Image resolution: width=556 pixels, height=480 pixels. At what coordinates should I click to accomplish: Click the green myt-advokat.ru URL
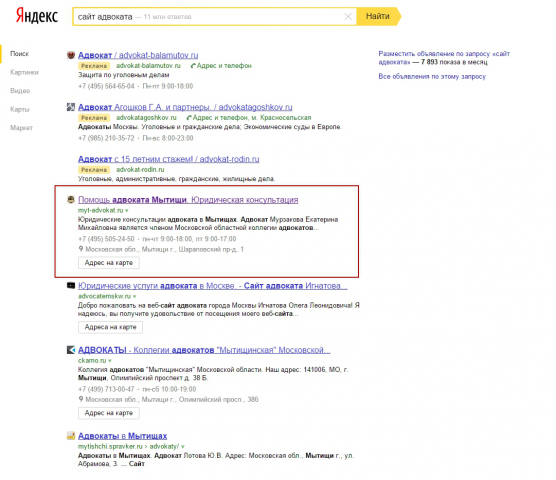100,210
